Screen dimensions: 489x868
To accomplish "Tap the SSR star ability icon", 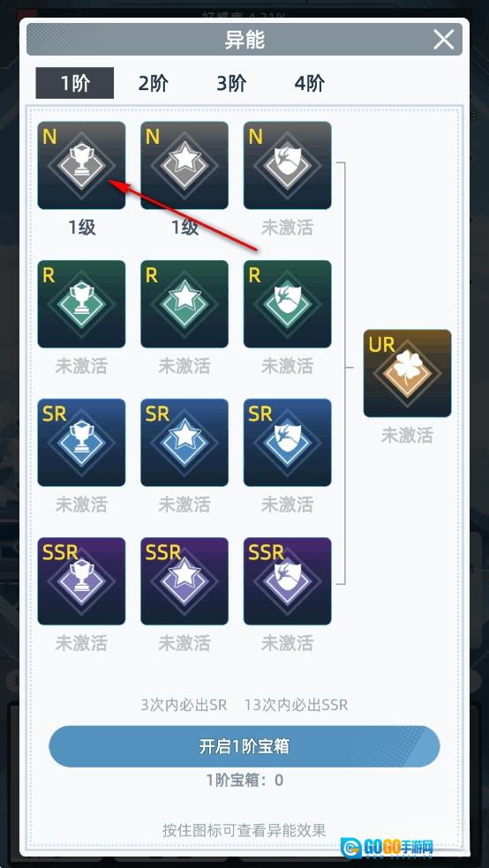I will (184, 580).
